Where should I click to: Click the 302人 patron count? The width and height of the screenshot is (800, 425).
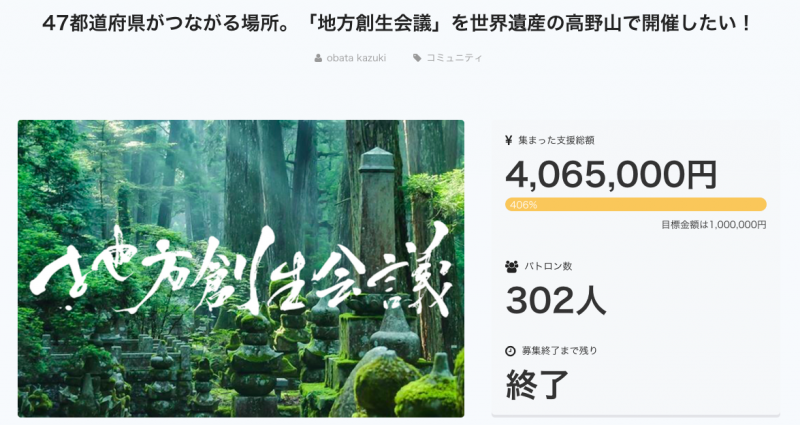(556, 301)
